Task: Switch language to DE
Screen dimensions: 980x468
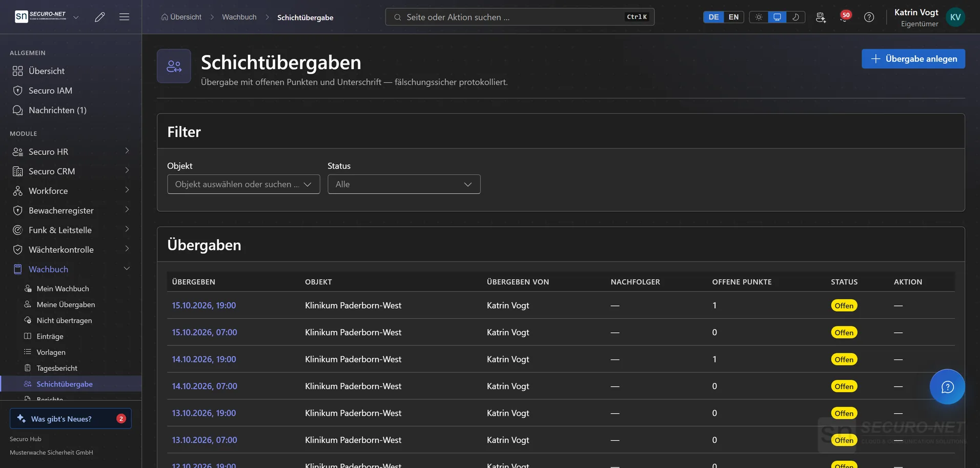Action: (x=713, y=17)
